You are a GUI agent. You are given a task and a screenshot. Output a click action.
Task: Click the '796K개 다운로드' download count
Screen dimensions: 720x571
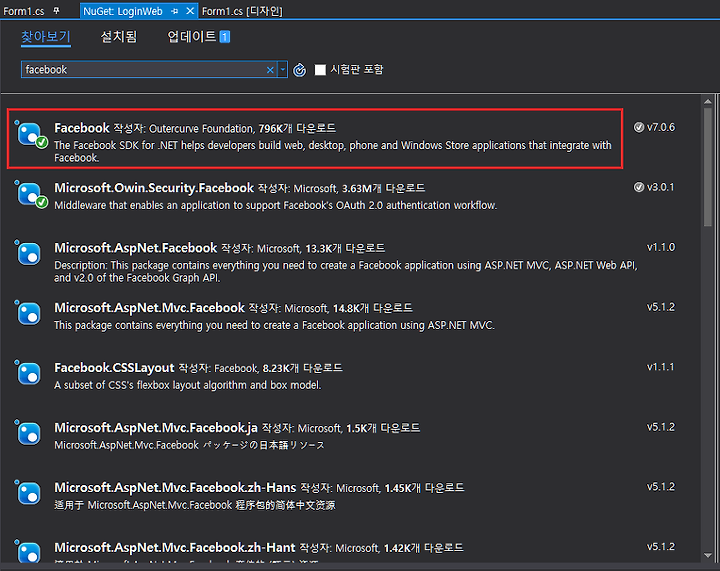click(297, 129)
